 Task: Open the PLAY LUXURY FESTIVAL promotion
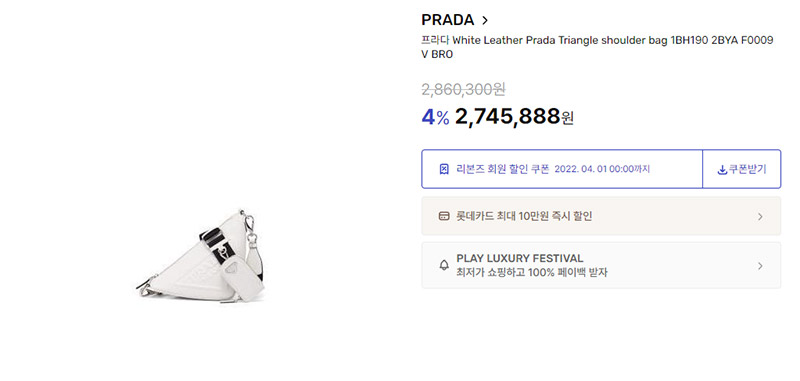coord(601,265)
